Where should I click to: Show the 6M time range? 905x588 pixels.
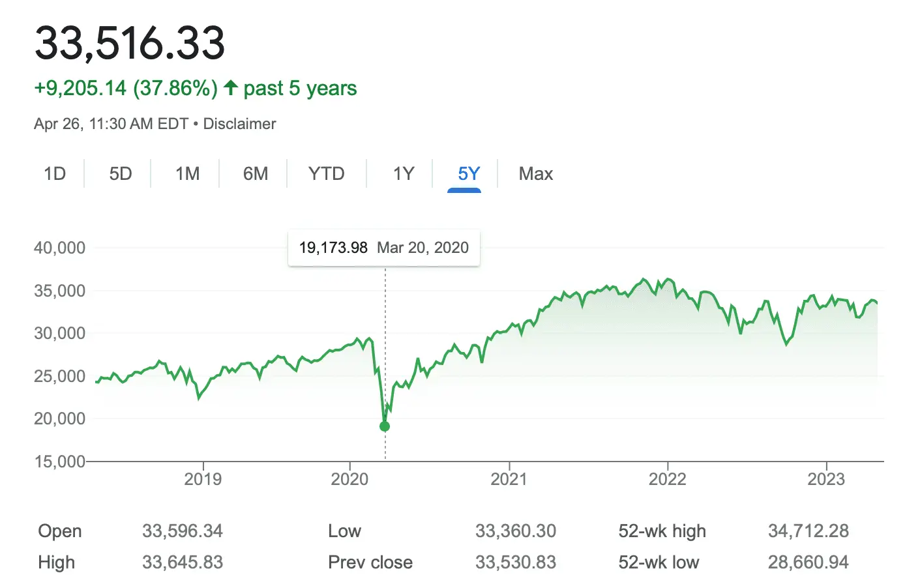point(256,174)
